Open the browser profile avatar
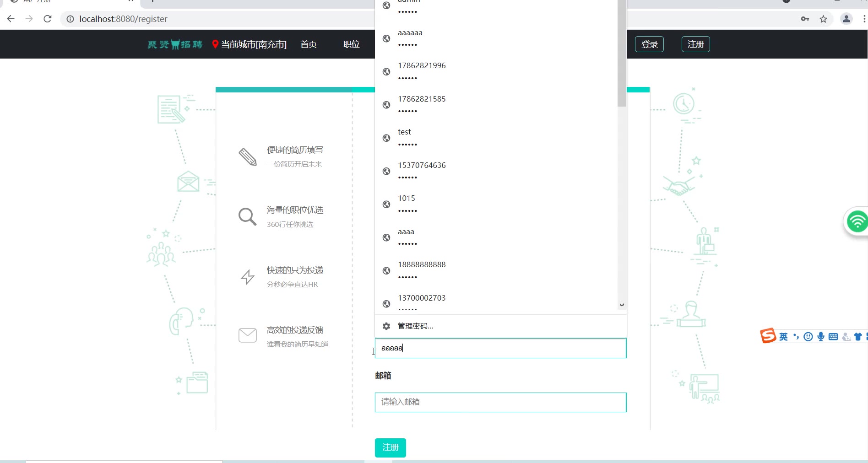Viewport: 868px width, 463px height. (846, 19)
